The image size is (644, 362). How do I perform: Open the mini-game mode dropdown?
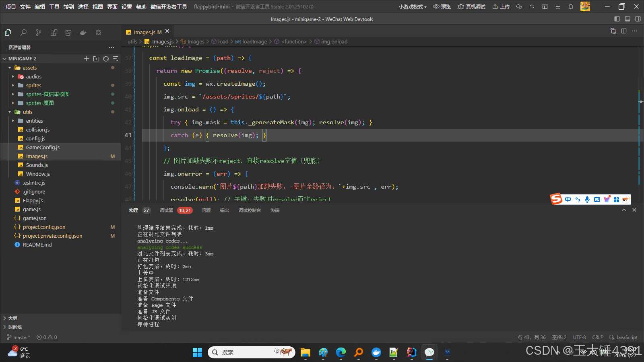point(413,6)
